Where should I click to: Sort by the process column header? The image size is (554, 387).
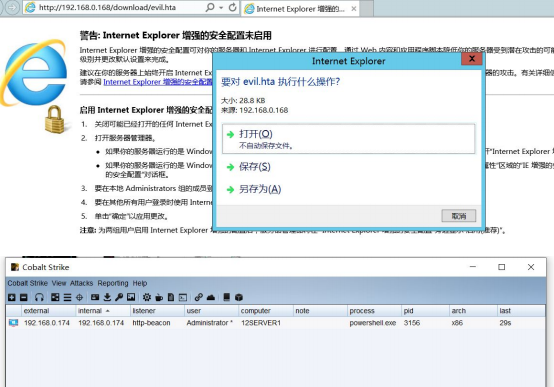(x=375, y=311)
